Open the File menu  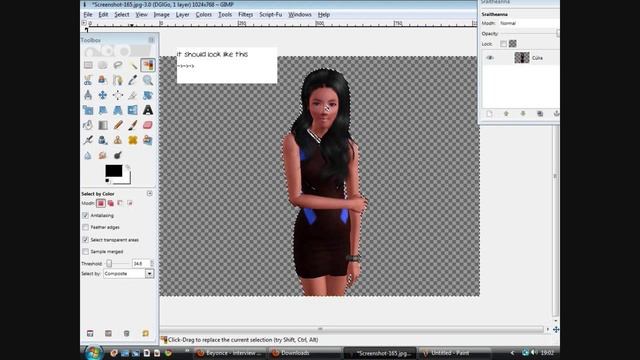88,15
